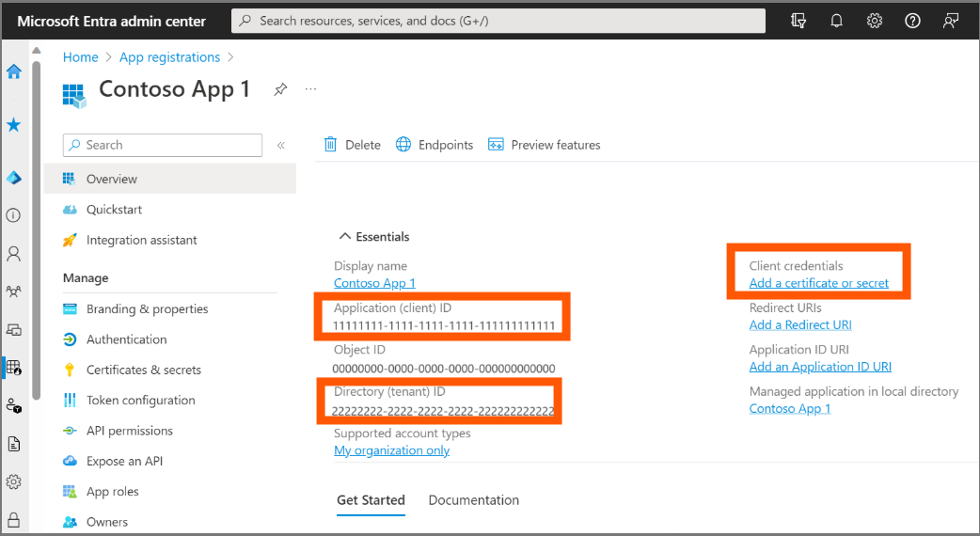Click the Home breadcrumb link
The height and width of the screenshot is (536, 980).
[81, 57]
